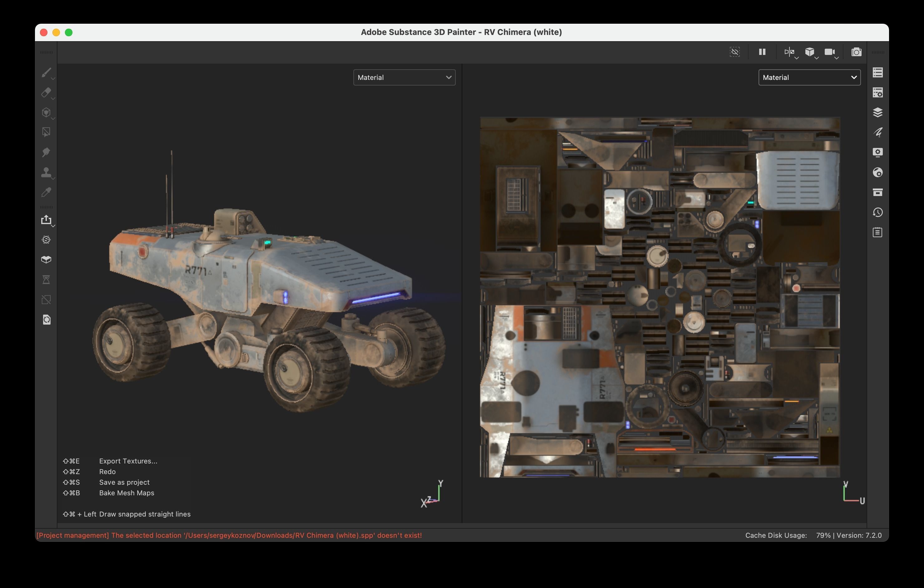
Task: Take a viewport screenshot with the camera icon
Action: (857, 52)
